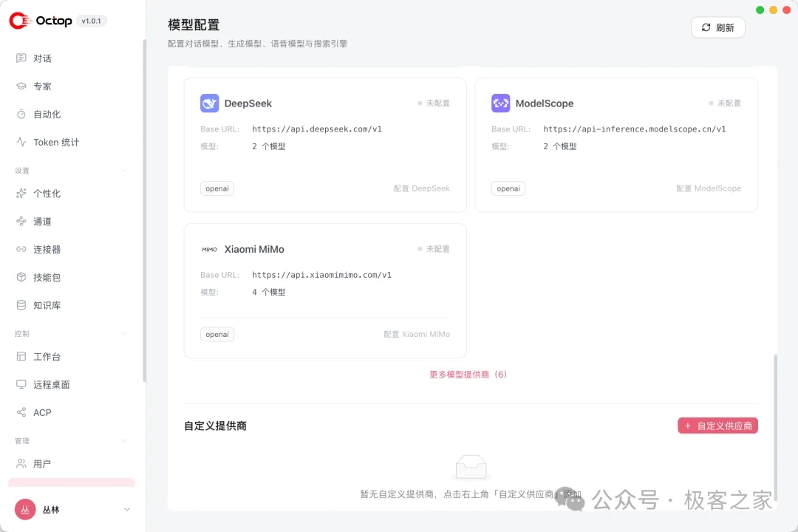
Task: Click the ACP share icon
Action: (x=21, y=412)
